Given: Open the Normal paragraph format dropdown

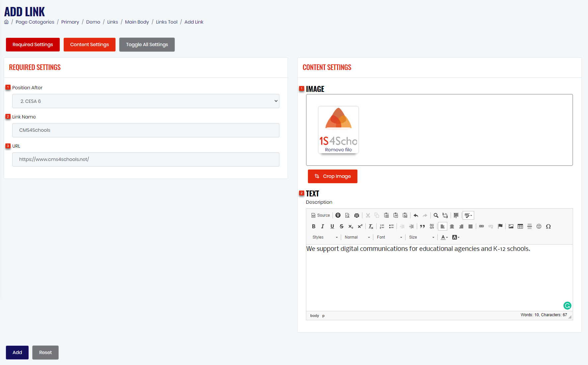Looking at the screenshot, I should pyautogui.click(x=357, y=237).
